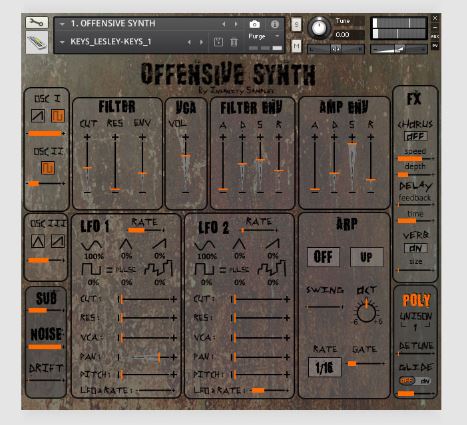Viewport: 467px width, 425px height.
Task: Click LFO 1 random stepped wave shape
Action: coord(158,268)
